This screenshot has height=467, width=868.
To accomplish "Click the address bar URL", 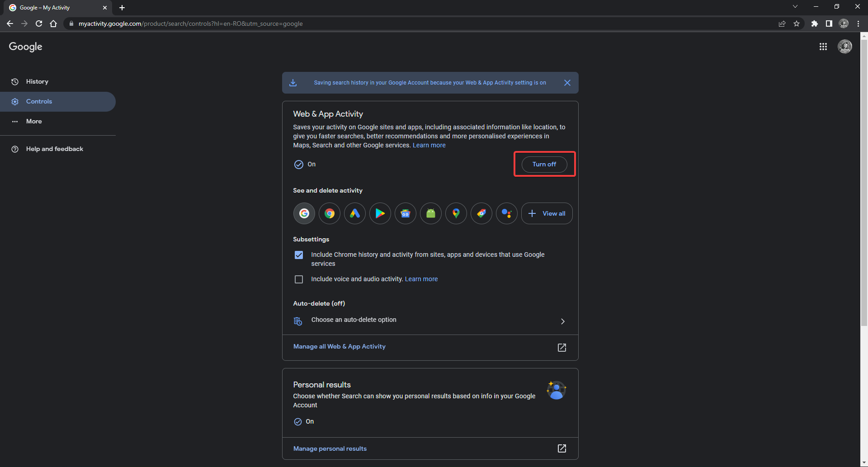I will tap(190, 24).
